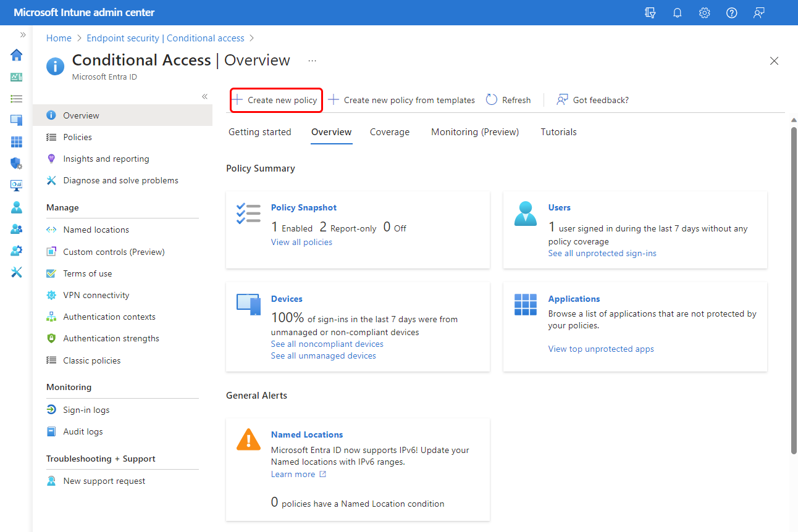Open the Troubleshooting wrench icon in rail
798x532 pixels.
coord(17,272)
